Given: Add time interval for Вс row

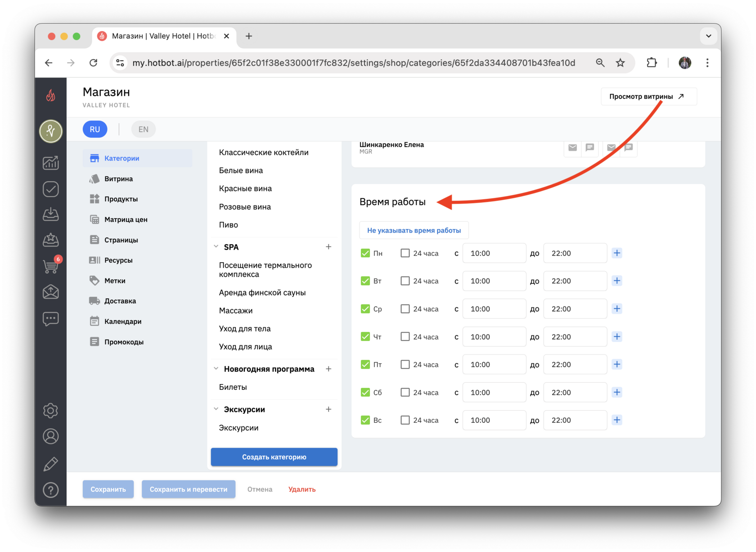Looking at the screenshot, I should coord(617,420).
